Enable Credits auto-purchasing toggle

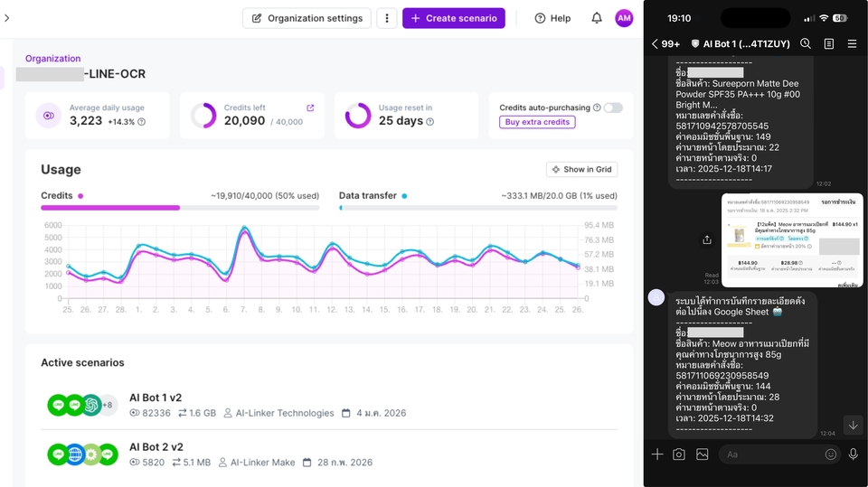[613, 108]
